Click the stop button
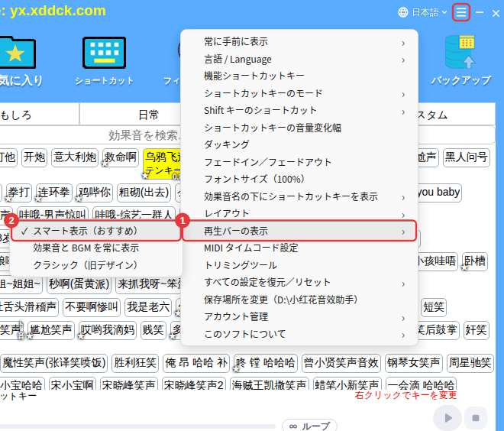The image size is (504, 431). click(x=476, y=418)
